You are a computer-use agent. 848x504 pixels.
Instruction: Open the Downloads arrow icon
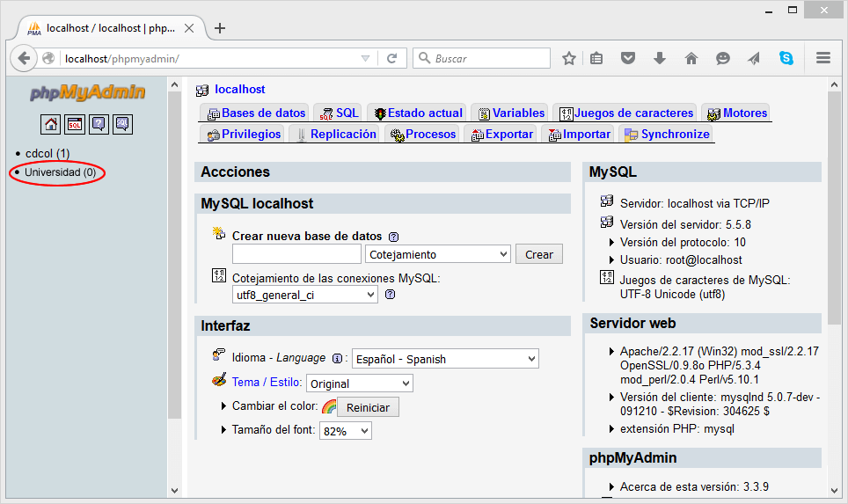tap(659, 58)
